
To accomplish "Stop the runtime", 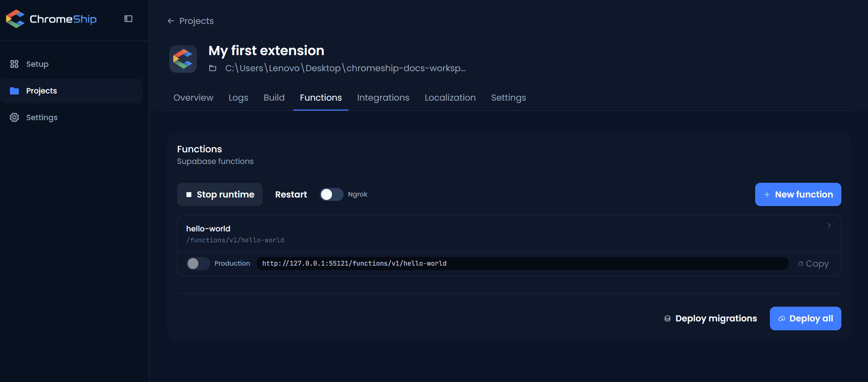I will [x=219, y=194].
